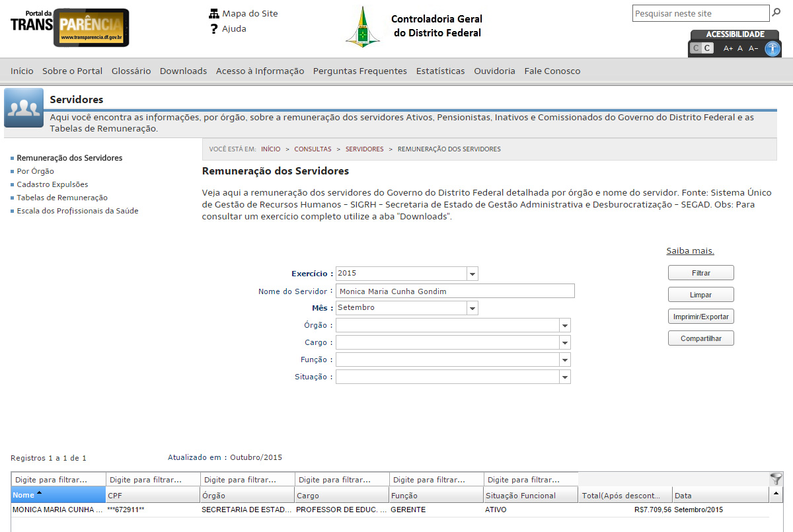This screenshot has width=793, height=532.
Task: Decrease font size with A- button
Action: [x=753, y=48]
